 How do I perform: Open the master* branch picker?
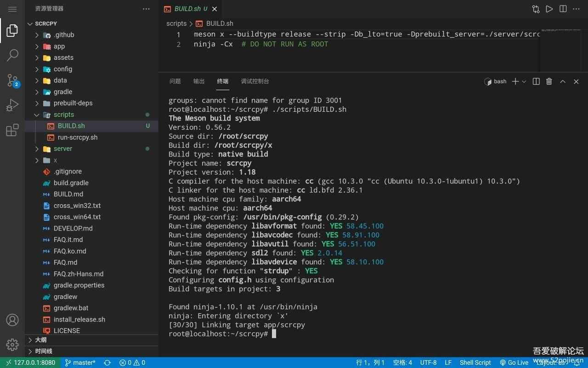pos(80,362)
